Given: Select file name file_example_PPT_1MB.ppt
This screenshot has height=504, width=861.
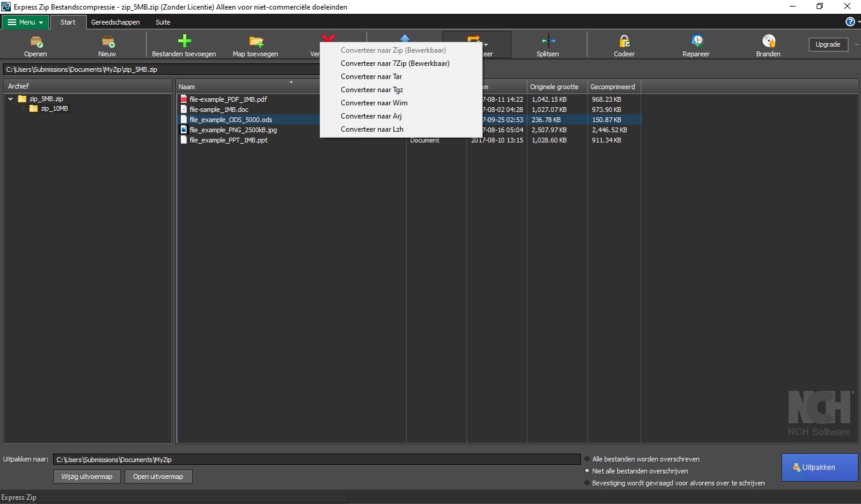Looking at the screenshot, I should [x=228, y=140].
